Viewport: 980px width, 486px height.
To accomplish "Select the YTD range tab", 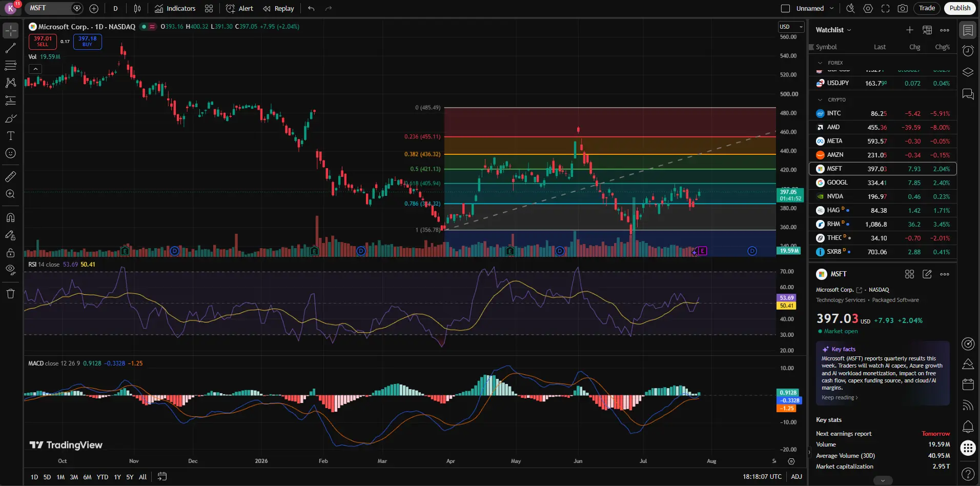I will tap(103, 477).
